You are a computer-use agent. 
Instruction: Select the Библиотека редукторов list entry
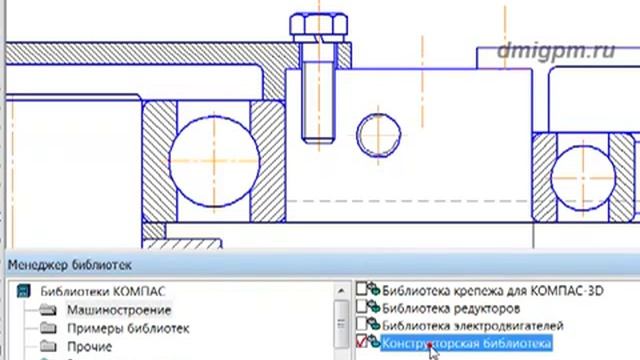pos(451,308)
